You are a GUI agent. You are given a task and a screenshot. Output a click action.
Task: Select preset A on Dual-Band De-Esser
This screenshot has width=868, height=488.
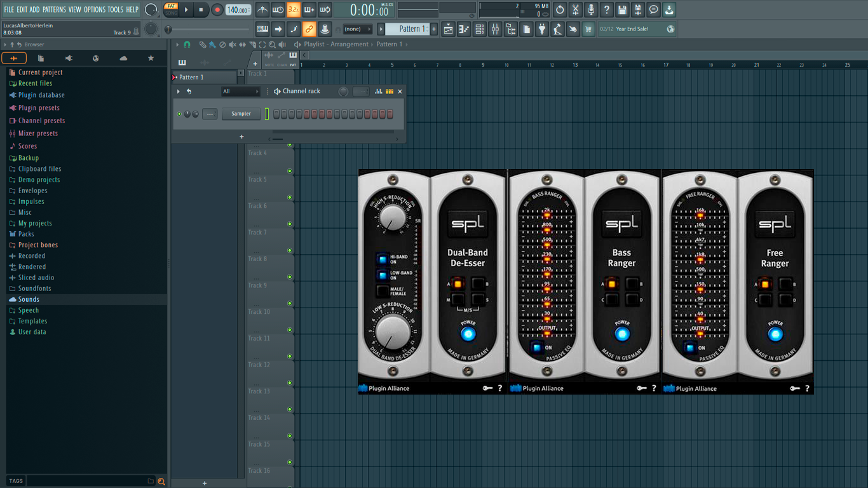click(457, 284)
